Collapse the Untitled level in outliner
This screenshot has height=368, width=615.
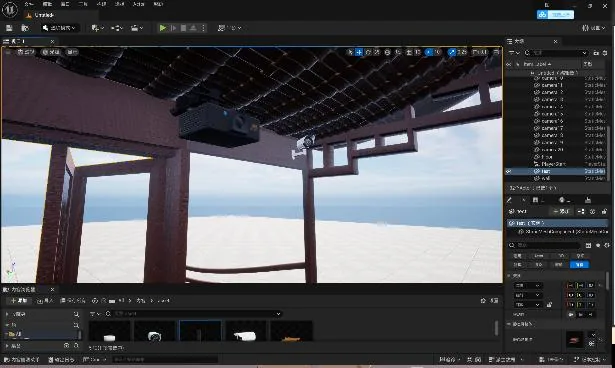(x=532, y=73)
